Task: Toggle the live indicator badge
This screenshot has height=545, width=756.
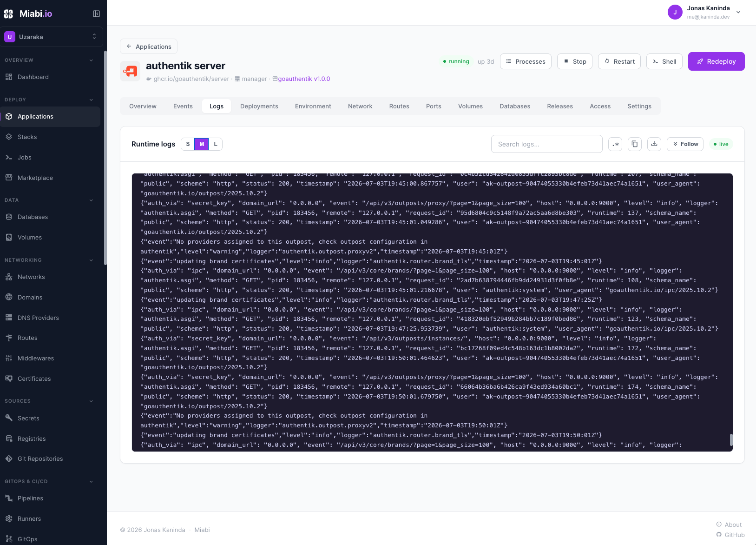Action: coord(721,144)
